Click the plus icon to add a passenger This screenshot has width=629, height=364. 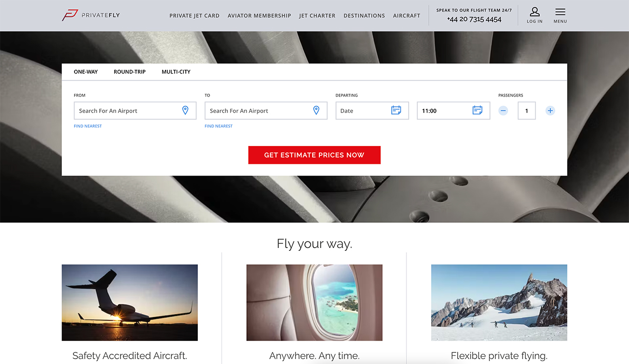(x=550, y=110)
